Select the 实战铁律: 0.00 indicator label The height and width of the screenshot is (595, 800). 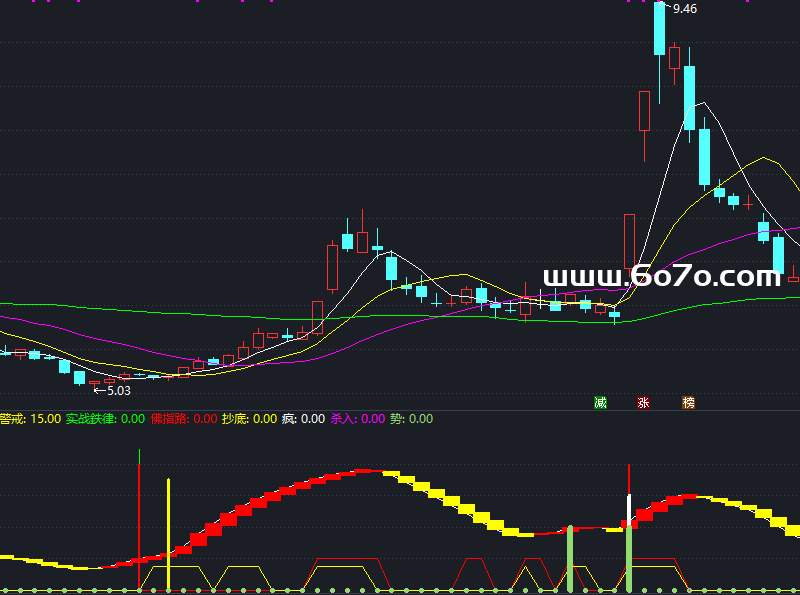pyautogui.click(x=105, y=419)
